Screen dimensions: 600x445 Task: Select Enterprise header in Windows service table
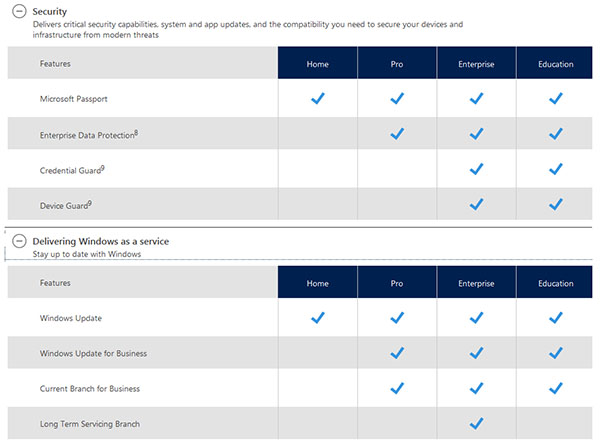tap(476, 283)
